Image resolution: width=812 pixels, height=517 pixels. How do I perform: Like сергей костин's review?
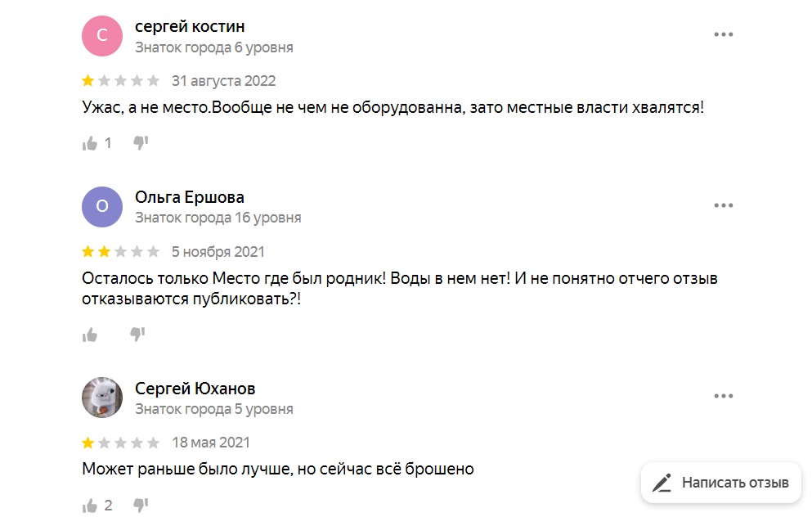click(90, 143)
